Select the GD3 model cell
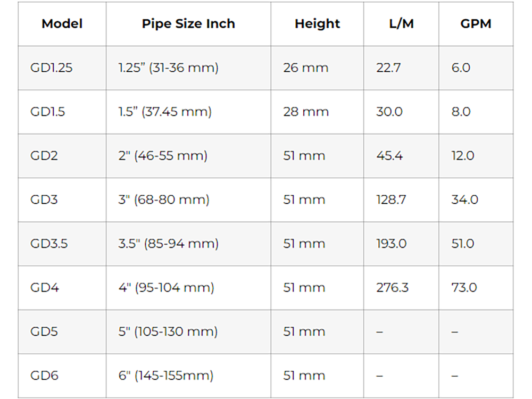 tap(44, 199)
